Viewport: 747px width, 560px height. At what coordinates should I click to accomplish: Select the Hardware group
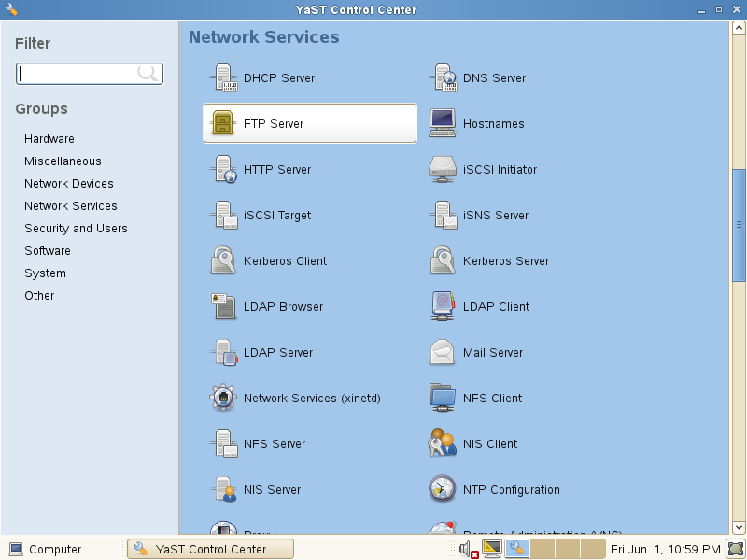[x=49, y=138]
